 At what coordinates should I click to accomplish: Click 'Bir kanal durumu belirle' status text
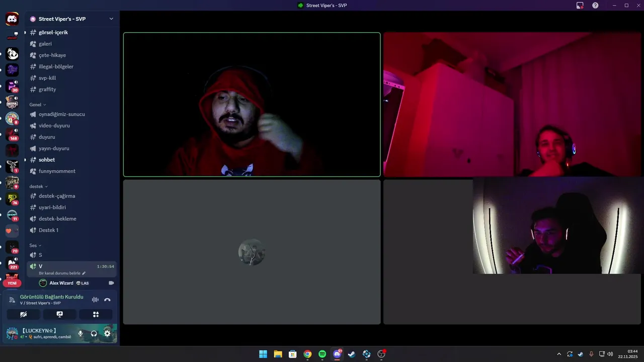pyautogui.click(x=59, y=274)
